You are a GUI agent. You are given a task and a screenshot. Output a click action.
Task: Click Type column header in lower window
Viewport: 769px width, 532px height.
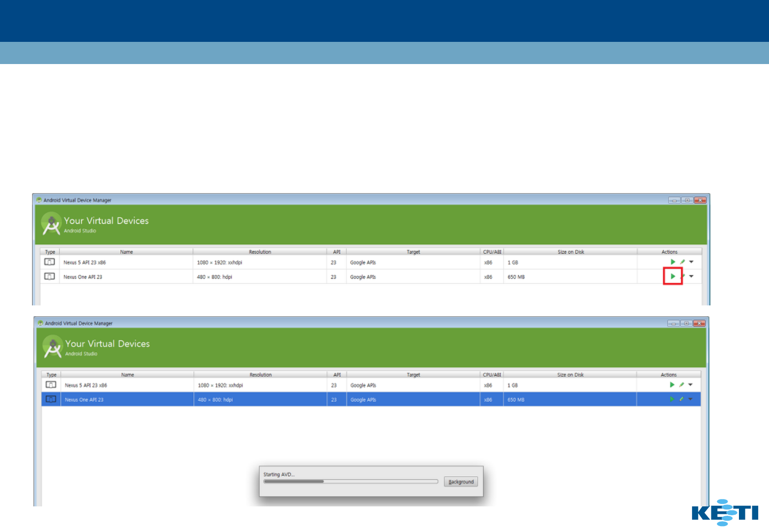point(51,375)
